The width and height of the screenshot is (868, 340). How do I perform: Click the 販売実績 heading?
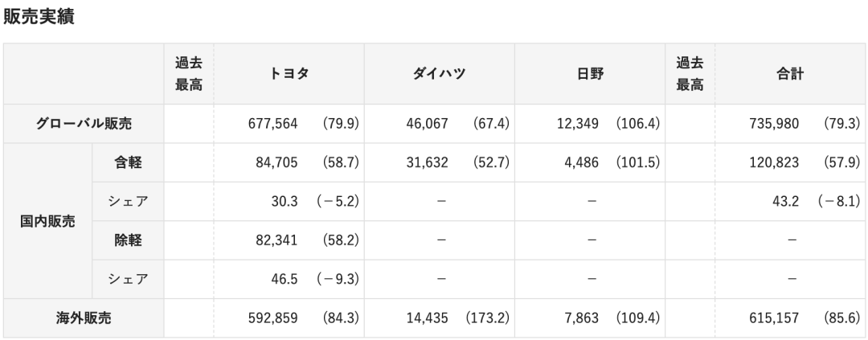tap(39, 17)
